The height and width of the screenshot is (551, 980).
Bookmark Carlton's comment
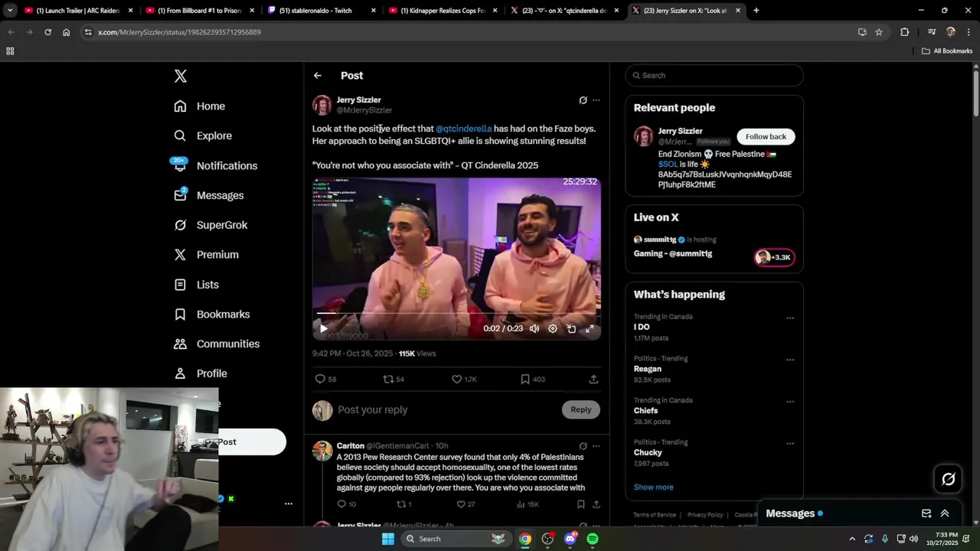[580, 504]
